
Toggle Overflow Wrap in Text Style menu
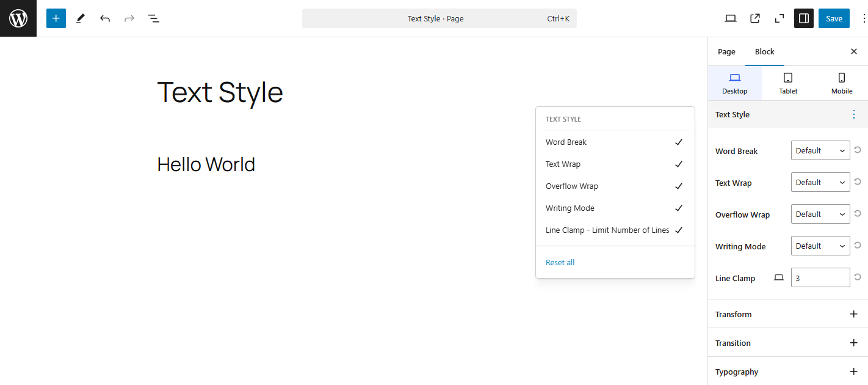615,186
